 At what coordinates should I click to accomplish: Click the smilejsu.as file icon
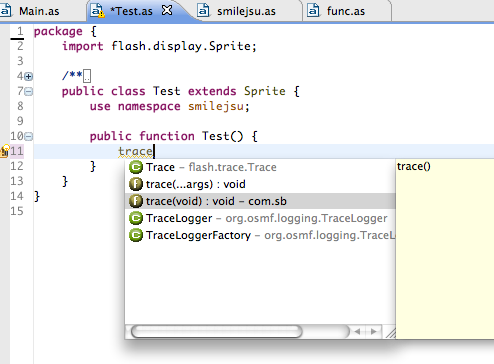pos(203,10)
